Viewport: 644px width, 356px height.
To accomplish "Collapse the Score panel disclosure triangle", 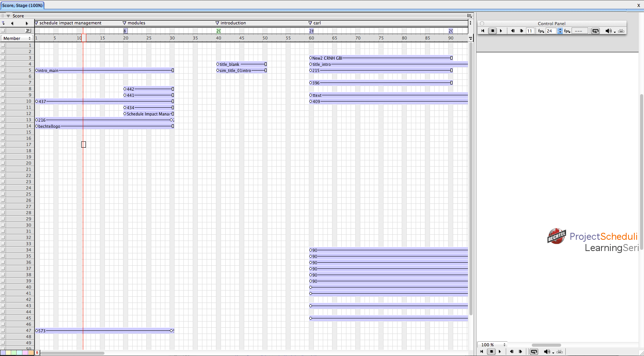I will tap(8, 16).
